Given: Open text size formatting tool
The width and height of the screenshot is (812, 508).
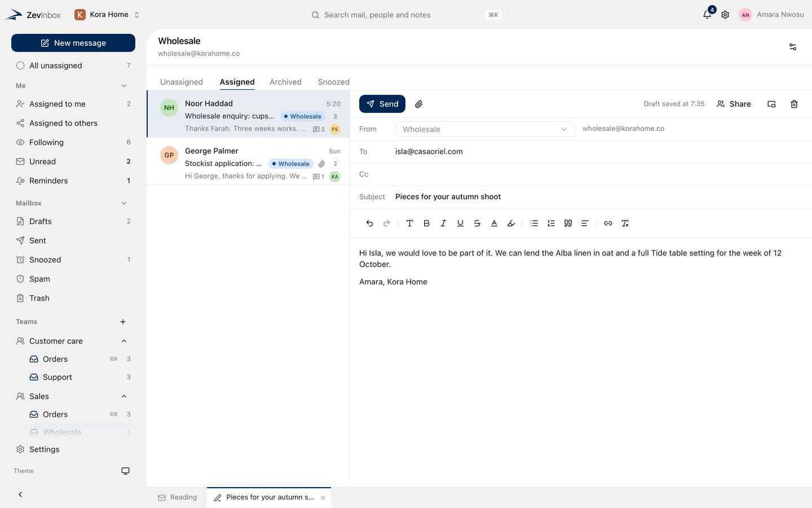Looking at the screenshot, I should pyautogui.click(x=409, y=224).
